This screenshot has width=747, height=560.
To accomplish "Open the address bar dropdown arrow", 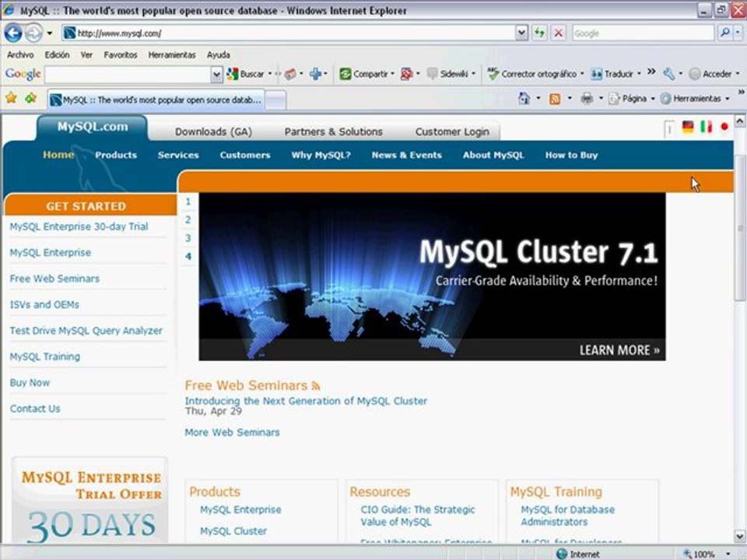I will pyautogui.click(x=521, y=33).
